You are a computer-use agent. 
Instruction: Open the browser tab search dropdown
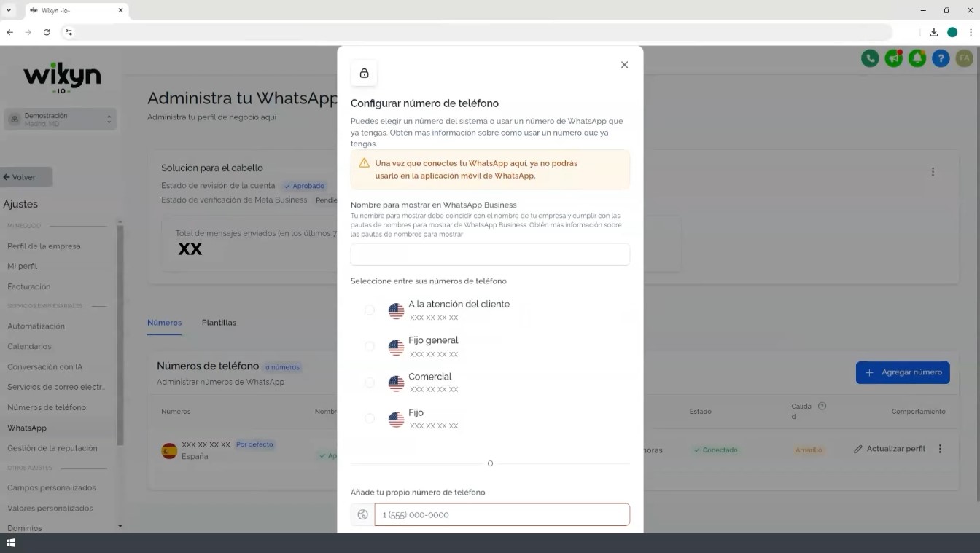click(x=9, y=10)
